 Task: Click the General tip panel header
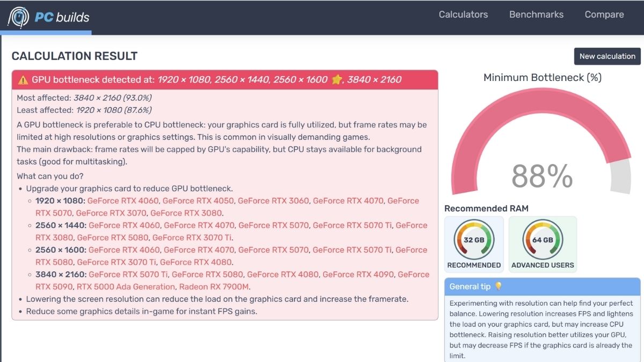pyautogui.click(x=542, y=286)
